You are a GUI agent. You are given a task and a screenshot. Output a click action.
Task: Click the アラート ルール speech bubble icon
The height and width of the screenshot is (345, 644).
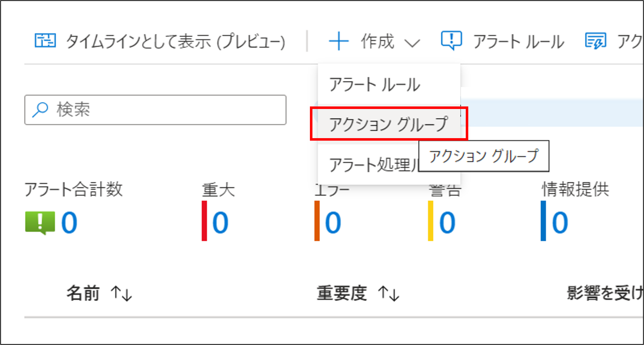click(451, 41)
